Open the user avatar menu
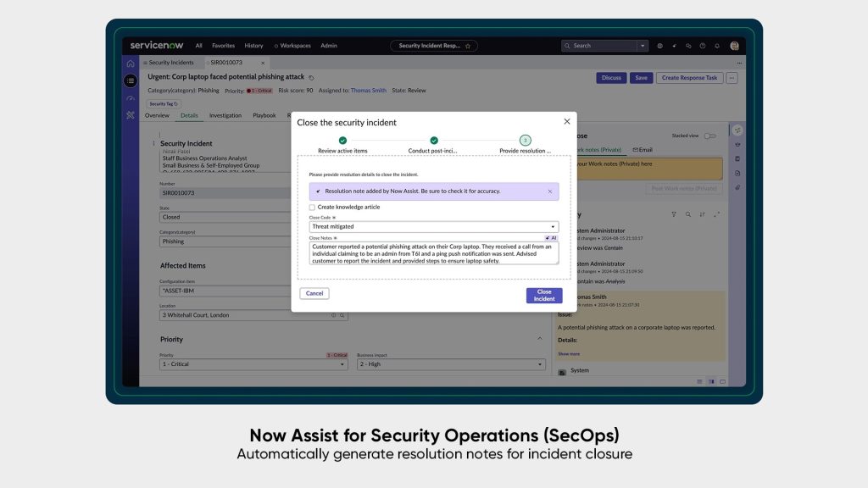The height and width of the screenshot is (488, 868). 735,46
